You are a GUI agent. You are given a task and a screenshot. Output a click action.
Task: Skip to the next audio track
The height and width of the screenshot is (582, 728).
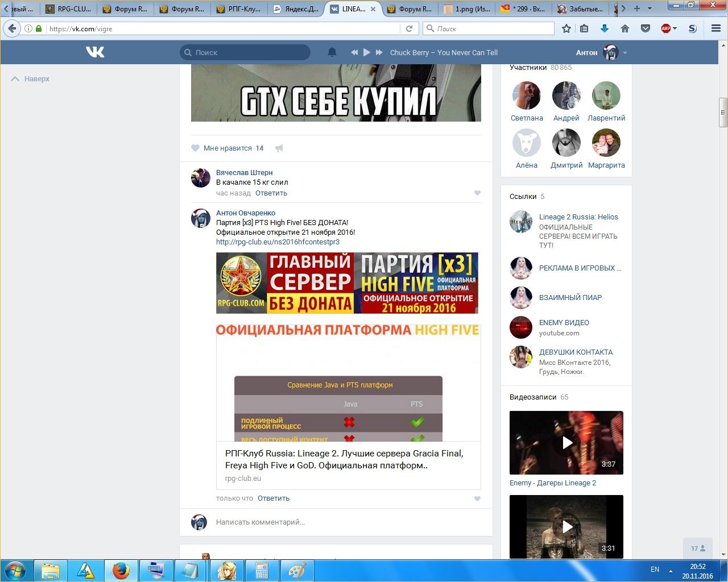click(379, 52)
